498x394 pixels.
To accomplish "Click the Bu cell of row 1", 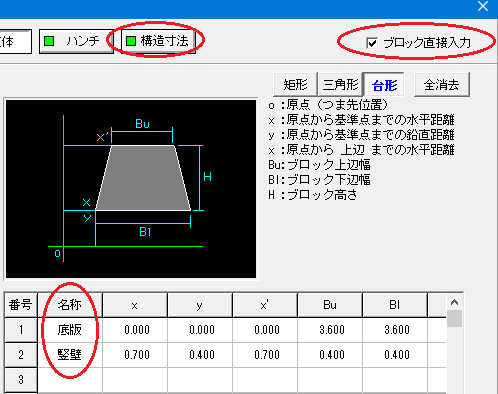I will click(330, 330).
